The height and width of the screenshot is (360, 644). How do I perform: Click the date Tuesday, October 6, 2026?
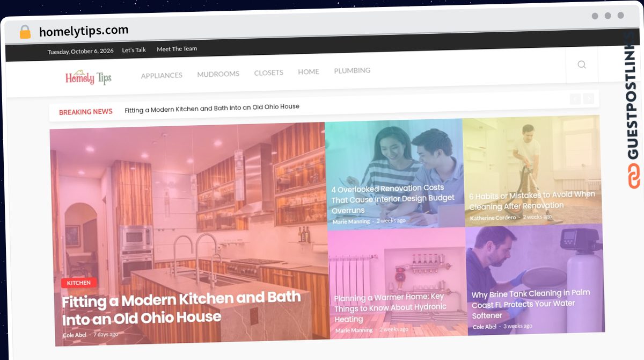pyautogui.click(x=80, y=52)
